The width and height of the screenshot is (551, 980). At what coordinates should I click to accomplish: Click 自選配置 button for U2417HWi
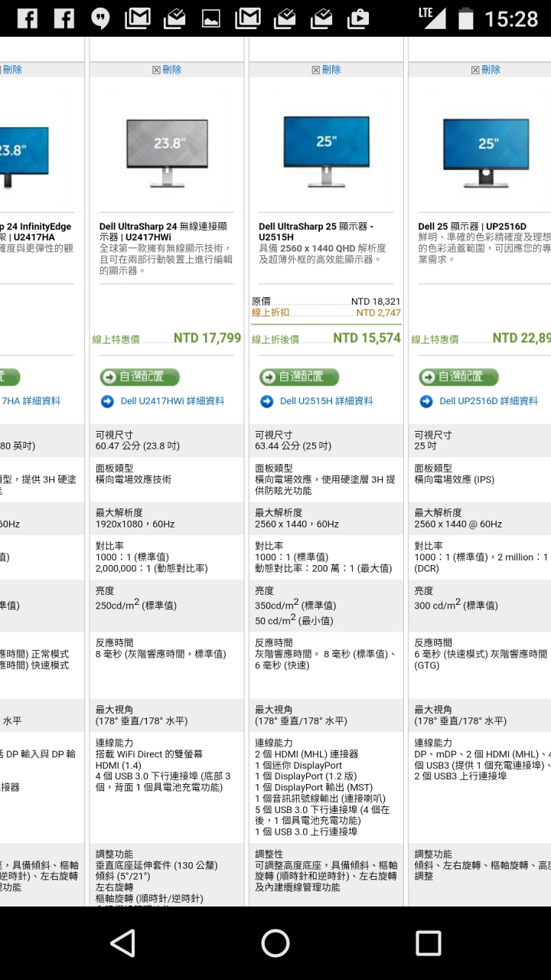(x=139, y=377)
